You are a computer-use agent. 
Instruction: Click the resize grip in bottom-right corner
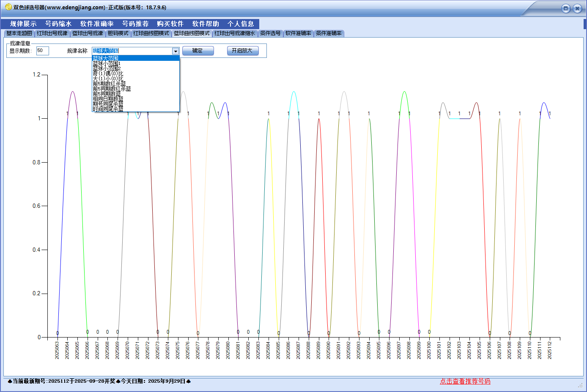pos(580,385)
